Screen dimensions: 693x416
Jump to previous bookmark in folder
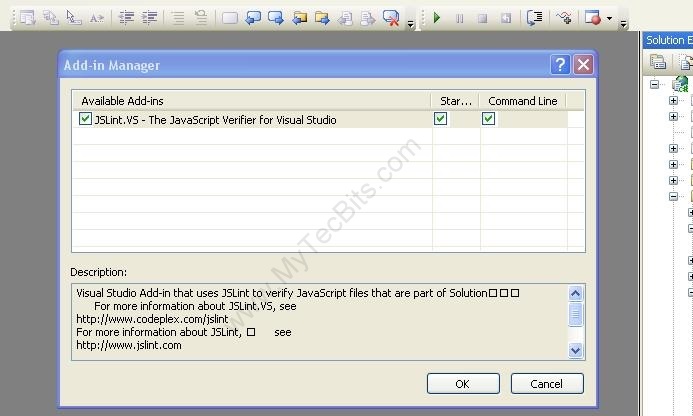(299, 18)
